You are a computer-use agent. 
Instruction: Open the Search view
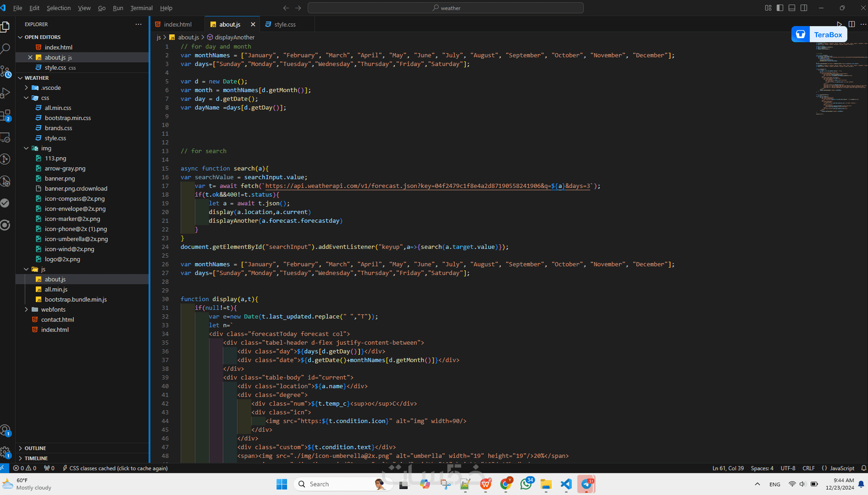[x=6, y=48]
